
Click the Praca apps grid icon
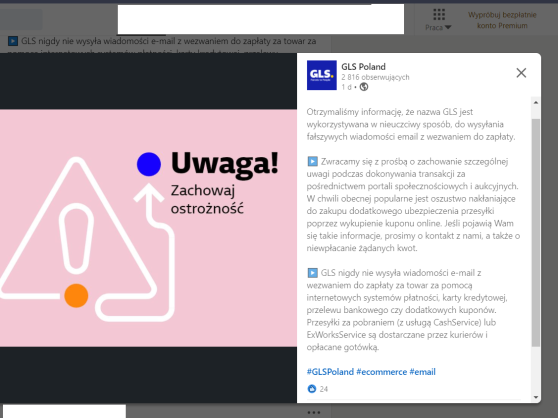(x=439, y=15)
